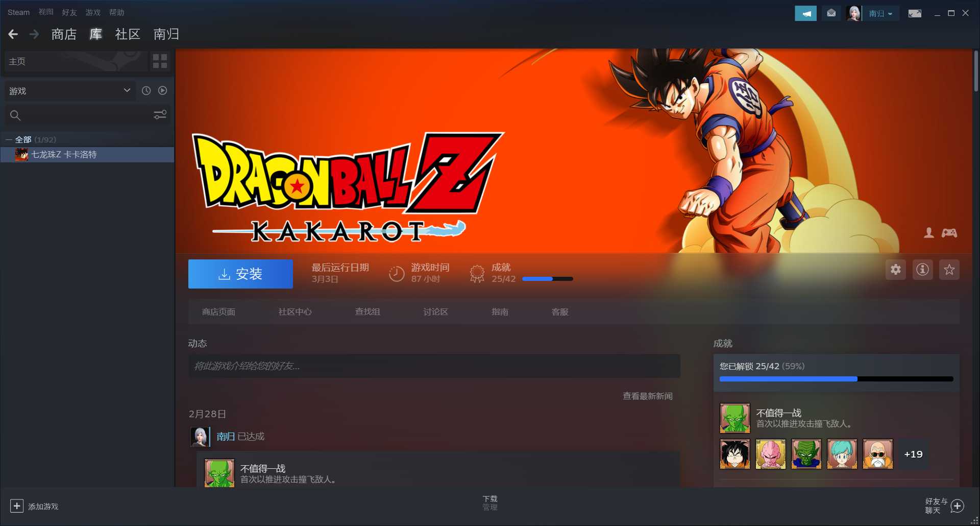The image size is (980, 526).
Task: Click the 您已解锁 25/42 progress bar
Action: [x=836, y=379]
